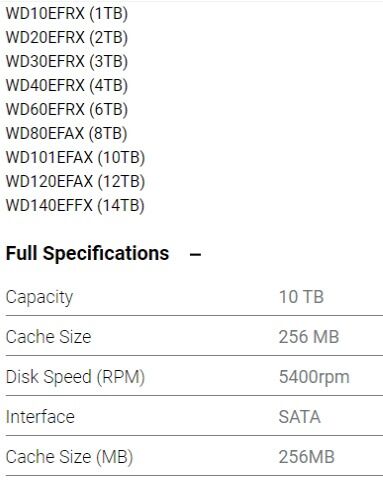
Task: Select the WD140EFFX (14TB) line
Action: click(x=75, y=206)
